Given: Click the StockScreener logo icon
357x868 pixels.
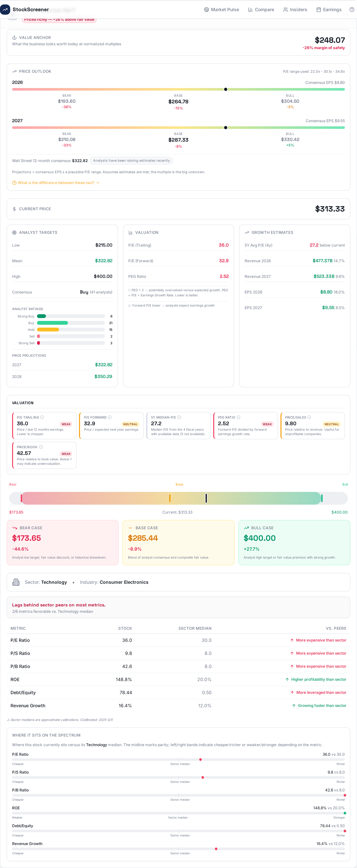Looking at the screenshot, I should (x=5, y=9).
